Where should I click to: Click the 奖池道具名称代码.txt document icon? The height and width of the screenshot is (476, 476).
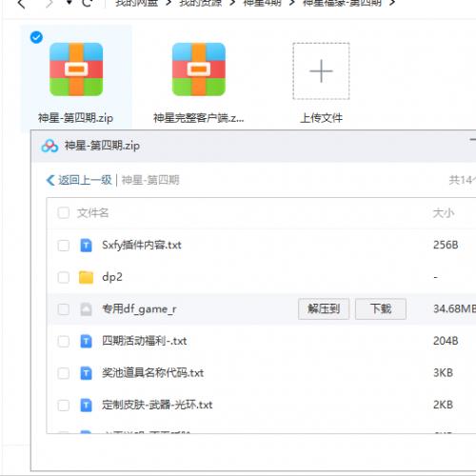point(86,373)
